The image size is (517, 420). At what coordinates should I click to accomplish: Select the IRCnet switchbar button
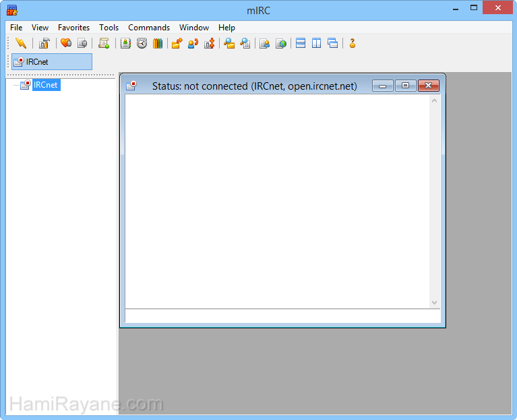[52, 61]
